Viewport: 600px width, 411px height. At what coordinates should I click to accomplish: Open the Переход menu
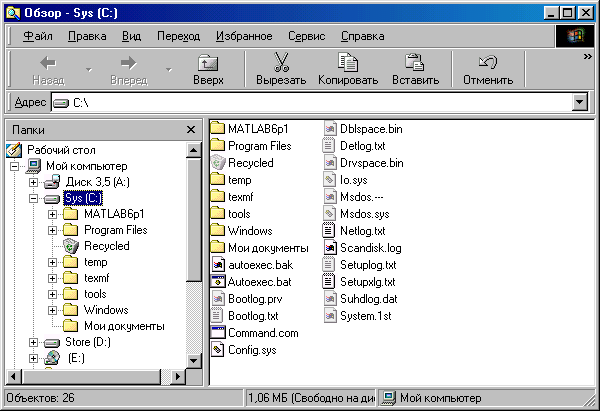(178, 36)
